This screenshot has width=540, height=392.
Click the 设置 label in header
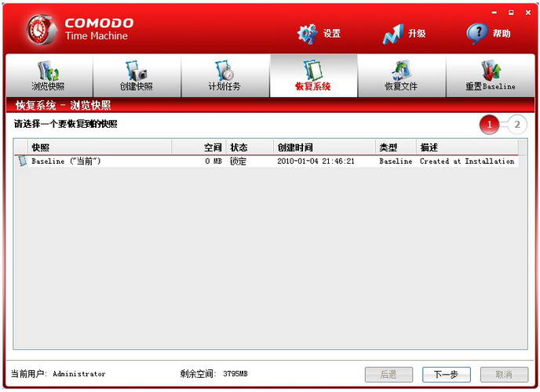point(332,34)
